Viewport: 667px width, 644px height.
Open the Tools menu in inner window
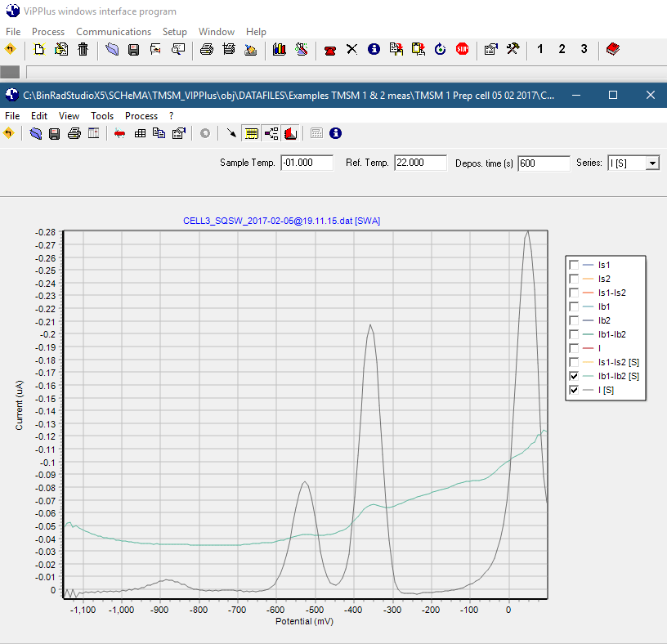coord(102,116)
